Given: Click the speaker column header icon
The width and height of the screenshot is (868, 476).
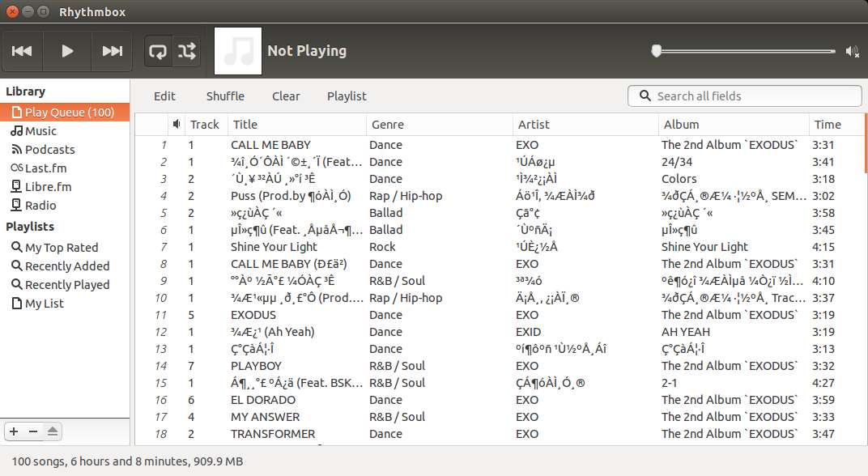Looking at the screenshot, I should click(x=177, y=124).
